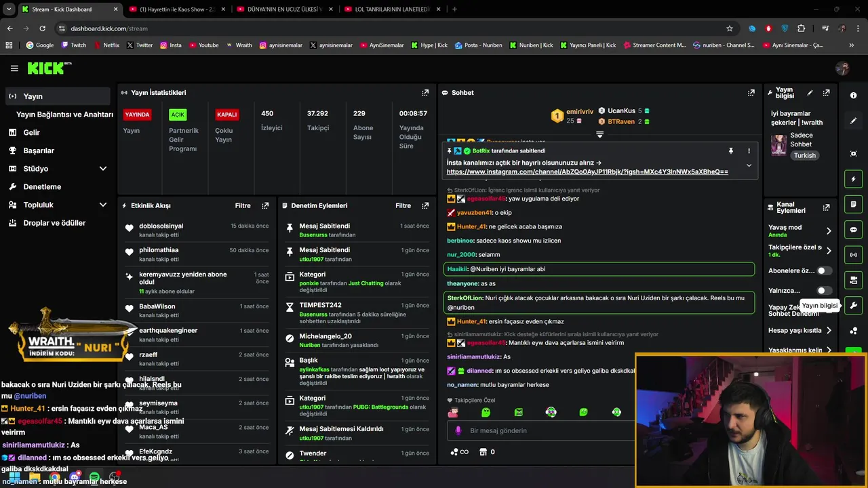Screen dimensions: 868x488
Task: Click the pencil edit icon in right rail
Action: coord(853,121)
